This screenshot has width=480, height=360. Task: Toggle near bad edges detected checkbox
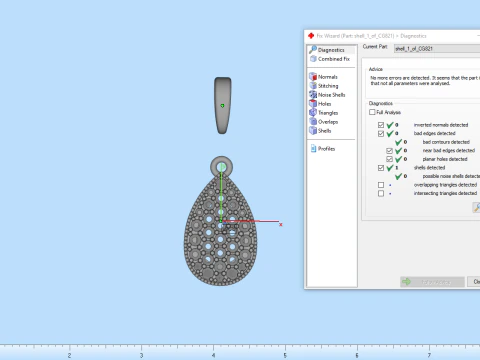389,151
